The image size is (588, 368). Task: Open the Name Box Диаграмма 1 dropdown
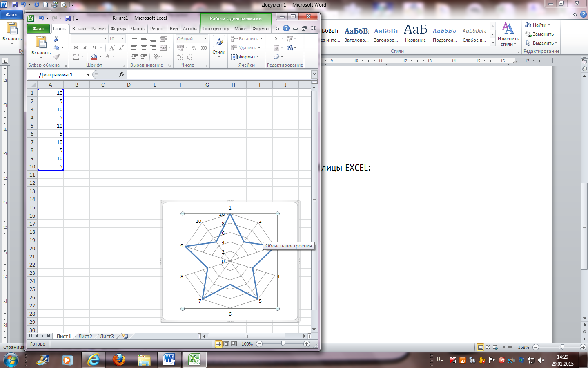click(88, 74)
